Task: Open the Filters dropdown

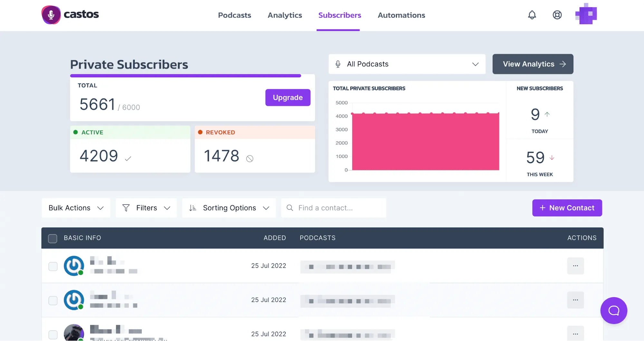Action: pos(146,208)
